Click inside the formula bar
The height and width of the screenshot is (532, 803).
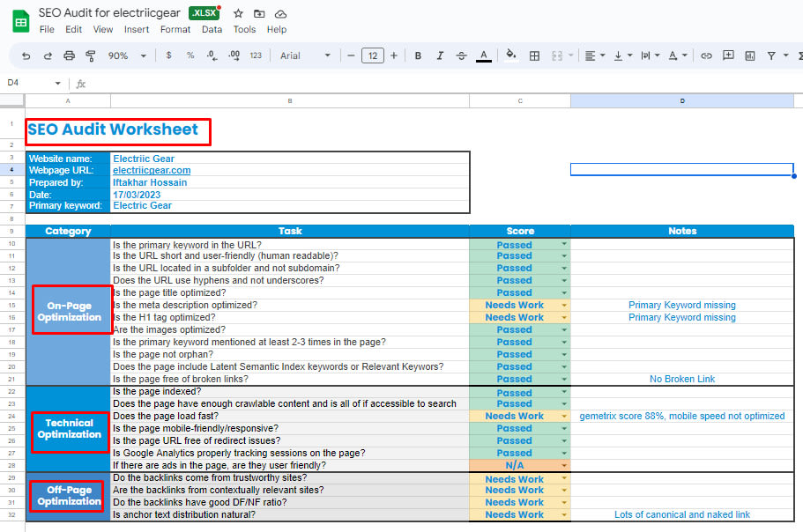(264, 83)
